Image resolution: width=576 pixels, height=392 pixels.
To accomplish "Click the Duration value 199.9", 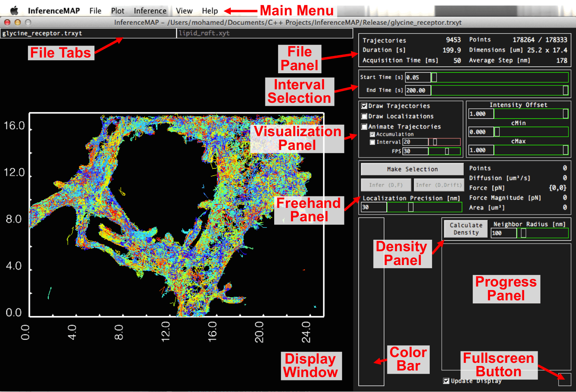I will pos(452,50).
